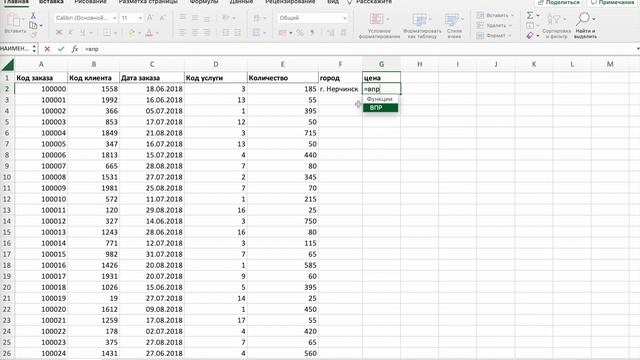The height and width of the screenshot is (360, 640).
Task: Toggle Bold (Ж) formatting
Action: point(59,33)
